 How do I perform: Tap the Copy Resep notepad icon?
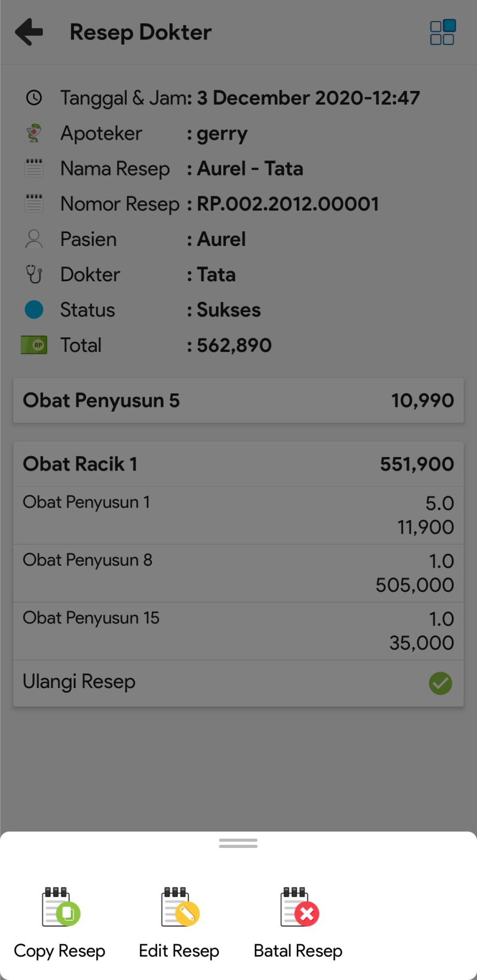tap(60, 907)
